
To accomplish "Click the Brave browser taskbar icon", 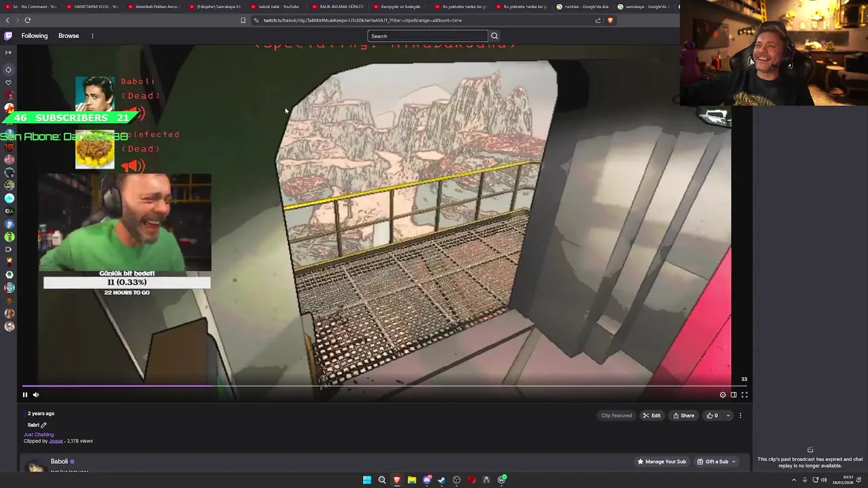I will [x=397, y=480].
